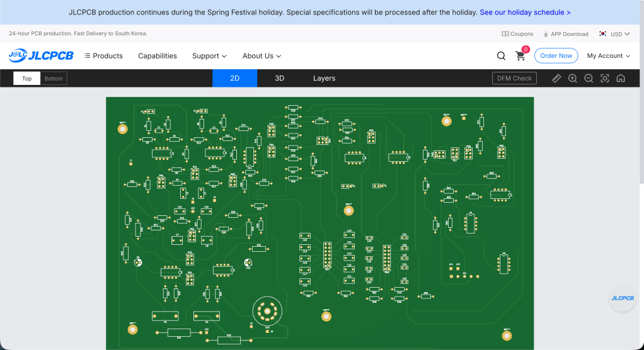Switch to the Top board side
Screen dimensions: 644x350
tap(27, 79)
